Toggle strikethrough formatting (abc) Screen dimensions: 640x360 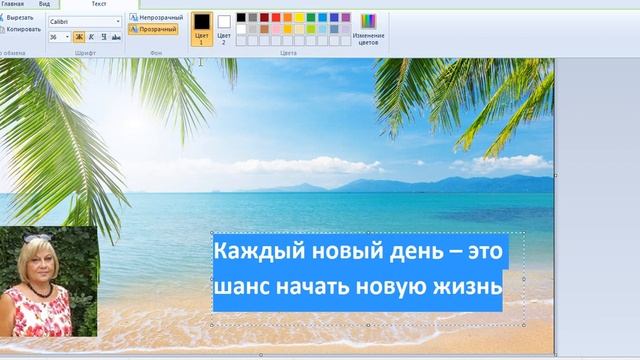pyautogui.click(x=116, y=37)
